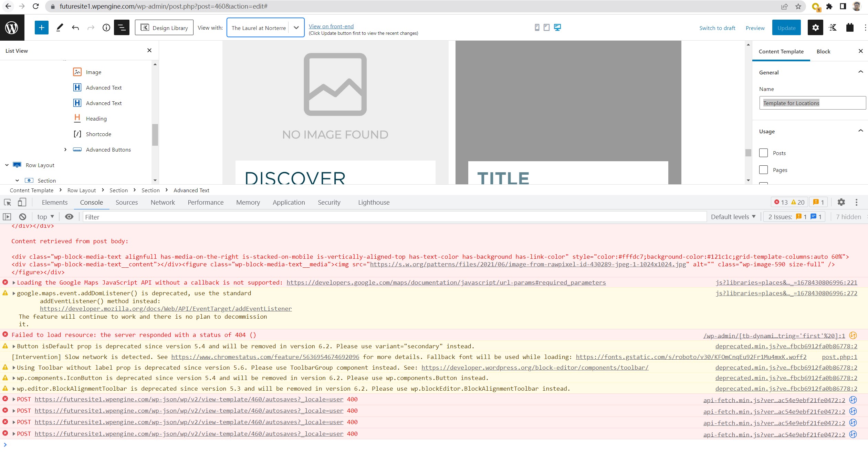Reload the browser page

36,6
